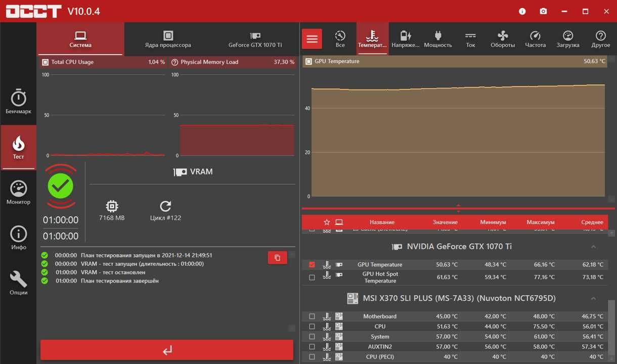Open the Инфо section
617x364 pixels.
pos(18,238)
